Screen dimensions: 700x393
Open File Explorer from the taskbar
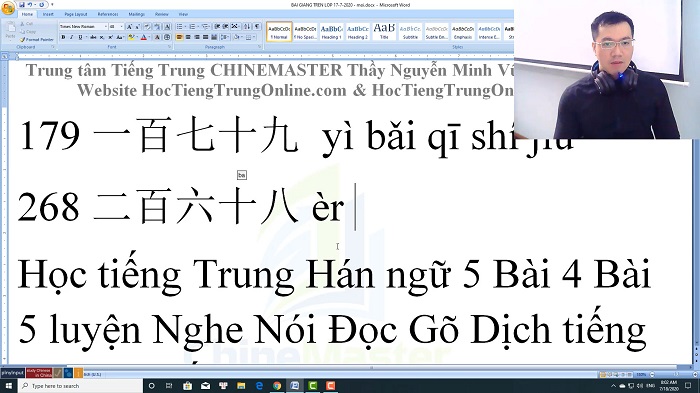pos(241,385)
